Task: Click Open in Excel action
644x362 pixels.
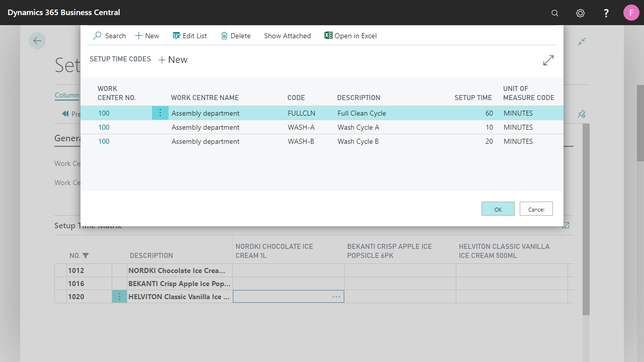Action: coord(350,36)
